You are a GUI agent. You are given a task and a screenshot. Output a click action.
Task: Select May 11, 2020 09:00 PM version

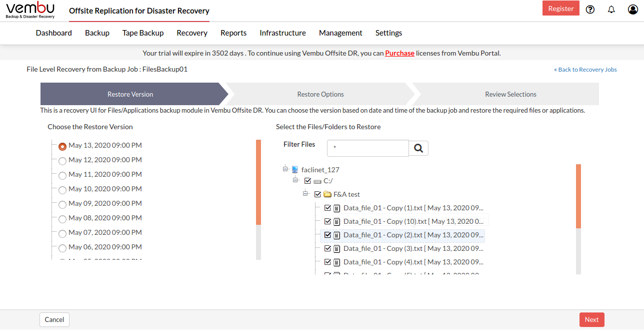[x=62, y=176]
